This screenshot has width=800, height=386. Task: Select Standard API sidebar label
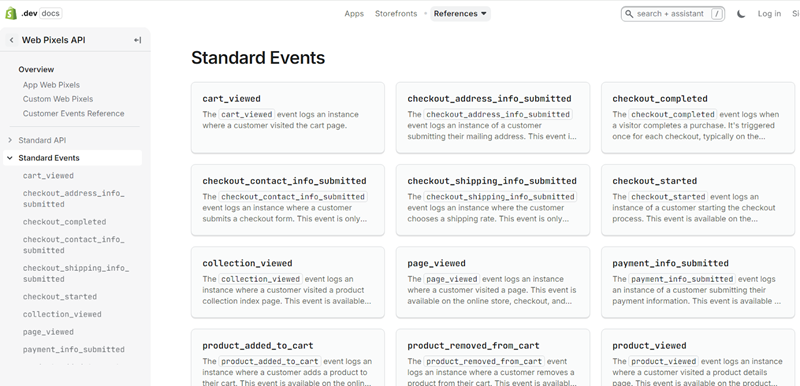42,140
